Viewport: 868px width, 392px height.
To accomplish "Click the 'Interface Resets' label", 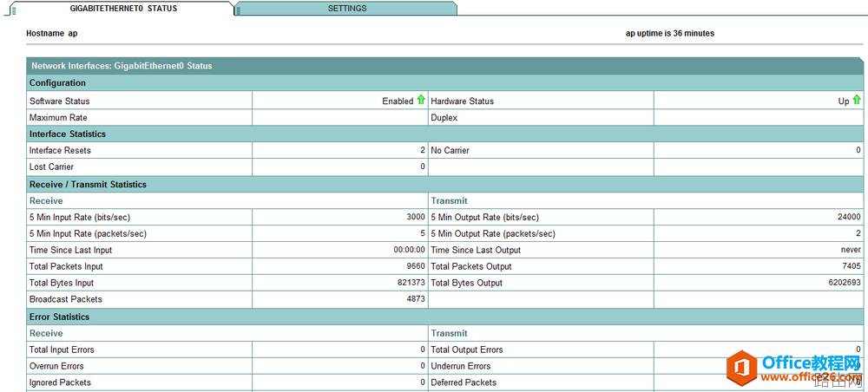I will (60, 150).
